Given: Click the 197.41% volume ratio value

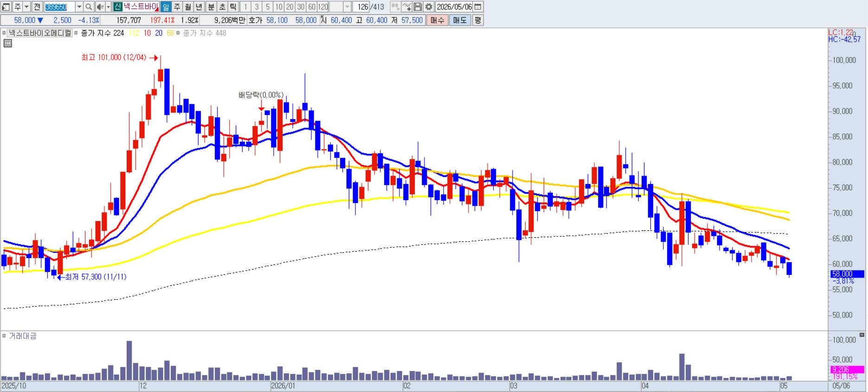Looking at the screenshot, I should pyautogui.click(x=162, y=20).
